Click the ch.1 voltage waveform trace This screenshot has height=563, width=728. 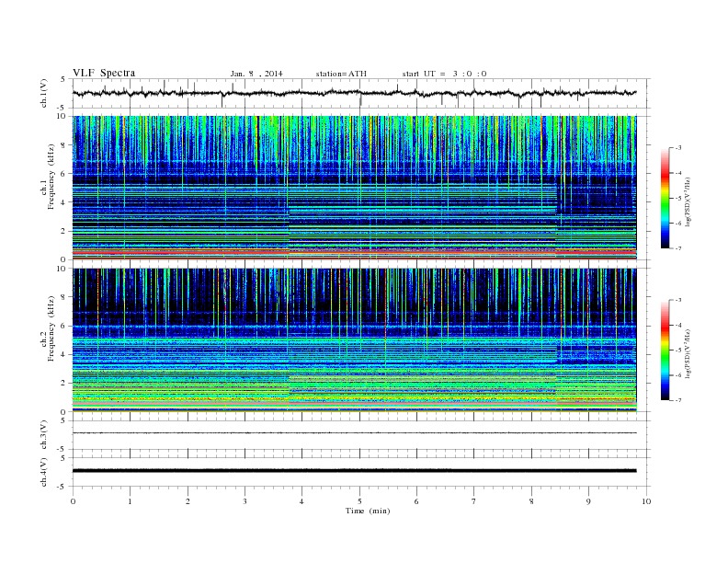tap(354, 93)
